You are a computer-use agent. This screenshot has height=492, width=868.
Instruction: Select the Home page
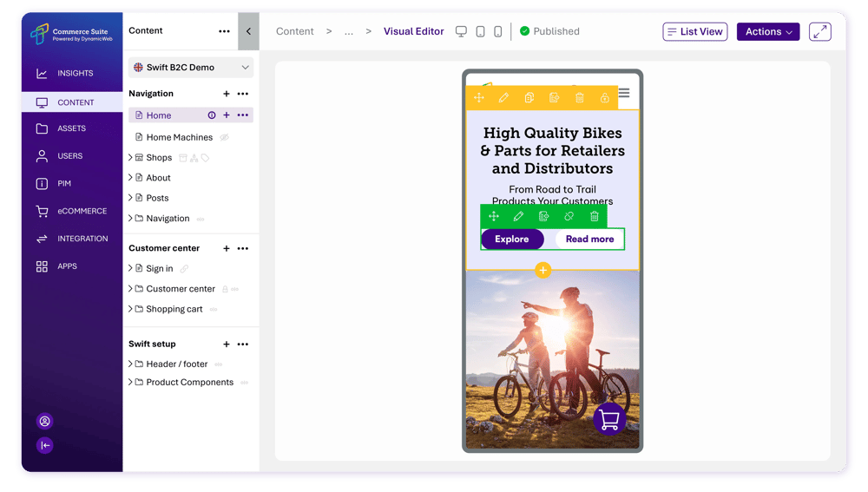click(158, 115)
